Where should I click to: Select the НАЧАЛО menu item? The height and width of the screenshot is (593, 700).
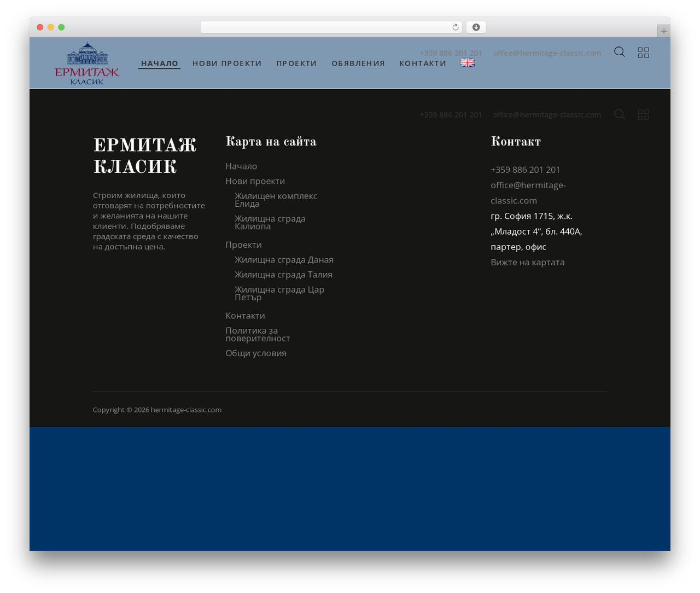click(x=159, y=63)
